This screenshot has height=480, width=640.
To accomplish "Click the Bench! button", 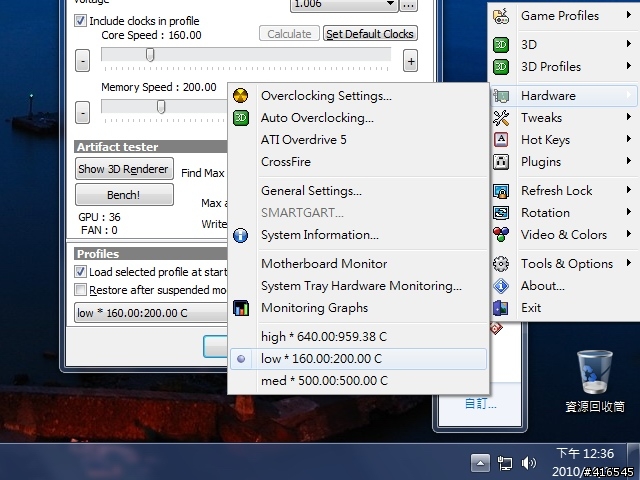I will coord(124,195).
